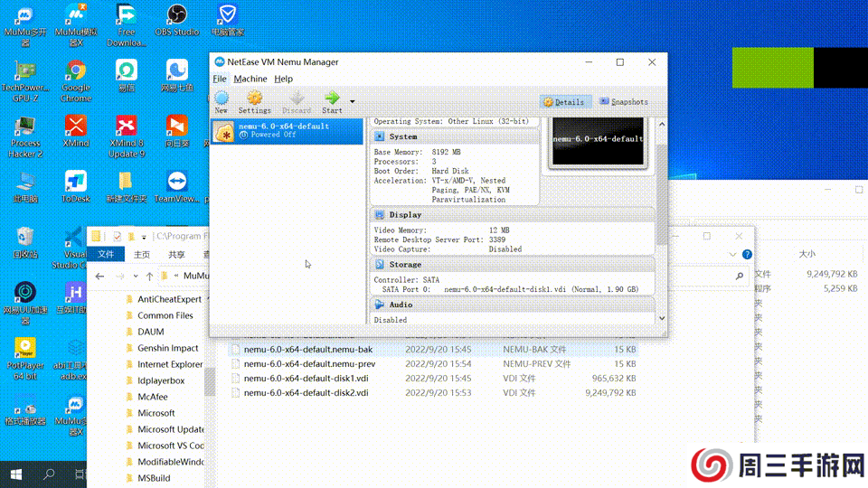Expand the Start button dropdown arrow
This screenshot has height=488, width=868.
[353, 101]
